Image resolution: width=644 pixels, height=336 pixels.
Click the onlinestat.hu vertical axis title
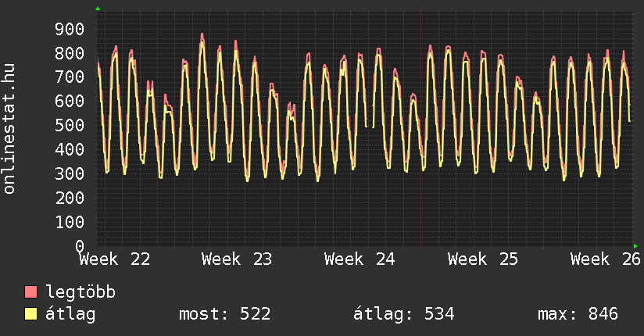(x=9, y=129)
